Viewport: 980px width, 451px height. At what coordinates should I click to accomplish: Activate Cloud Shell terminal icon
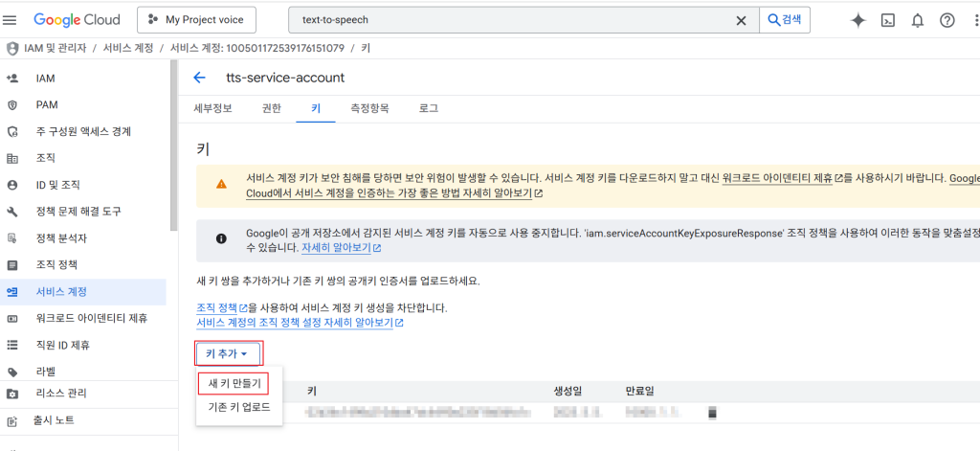point(888,20)
